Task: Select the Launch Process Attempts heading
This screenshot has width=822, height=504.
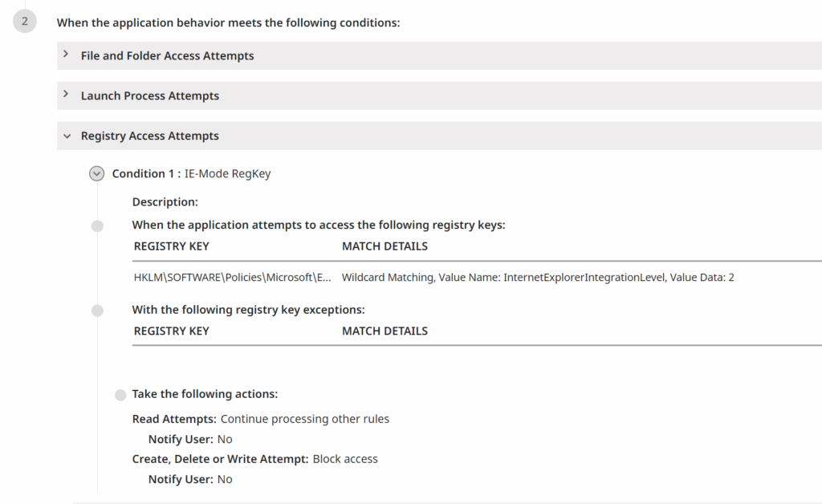Action: 149,96
